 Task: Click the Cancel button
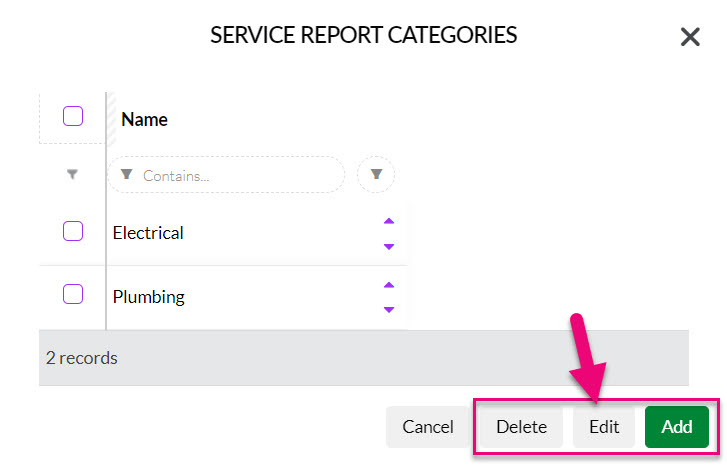point(427,427)
